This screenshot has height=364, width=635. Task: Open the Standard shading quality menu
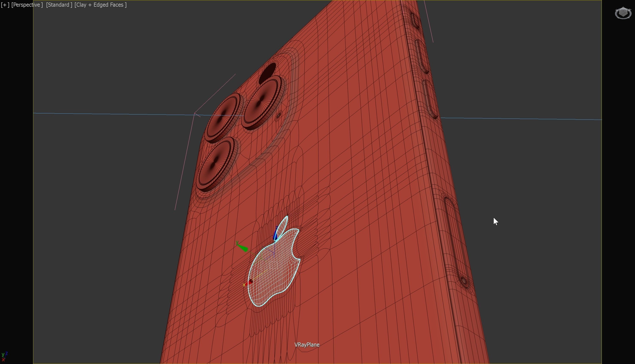(x=59, y=5)
